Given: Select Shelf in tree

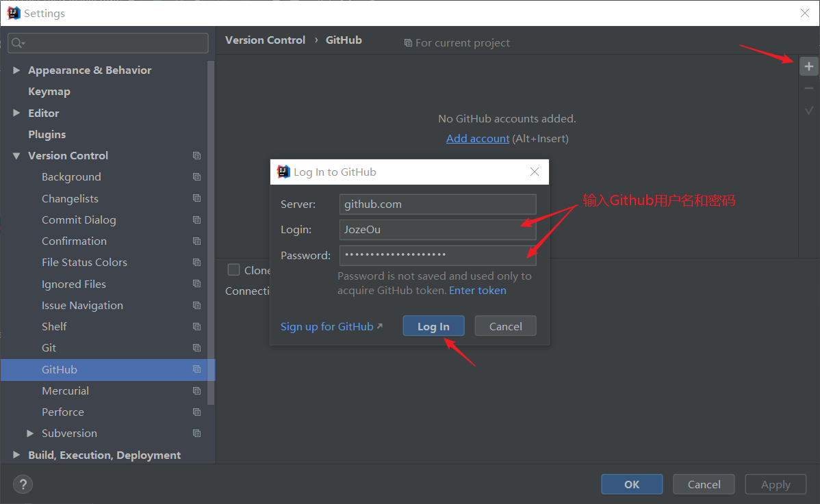Looking at the screenshot, I should click(54, 326).
